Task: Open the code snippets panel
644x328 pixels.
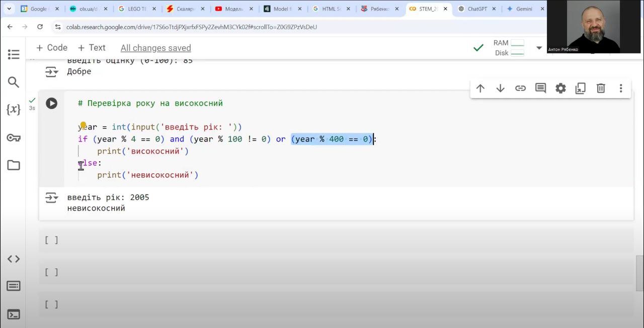Action: click(x=14, y=259)
